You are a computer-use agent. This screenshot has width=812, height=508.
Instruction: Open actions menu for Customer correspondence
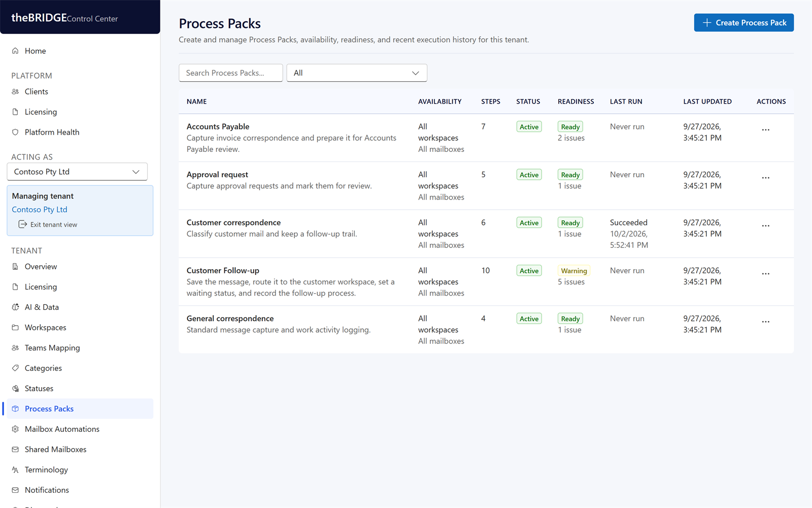point(765,226)
